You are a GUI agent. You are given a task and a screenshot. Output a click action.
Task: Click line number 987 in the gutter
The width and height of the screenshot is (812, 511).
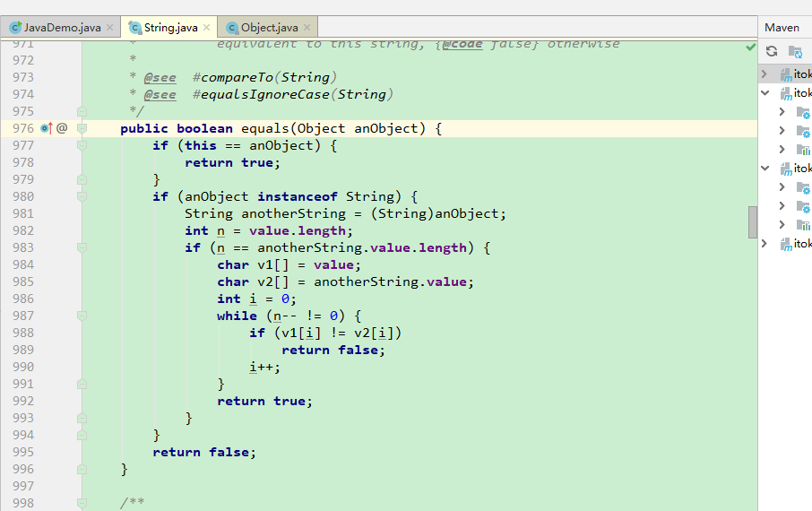pos(23,316)
